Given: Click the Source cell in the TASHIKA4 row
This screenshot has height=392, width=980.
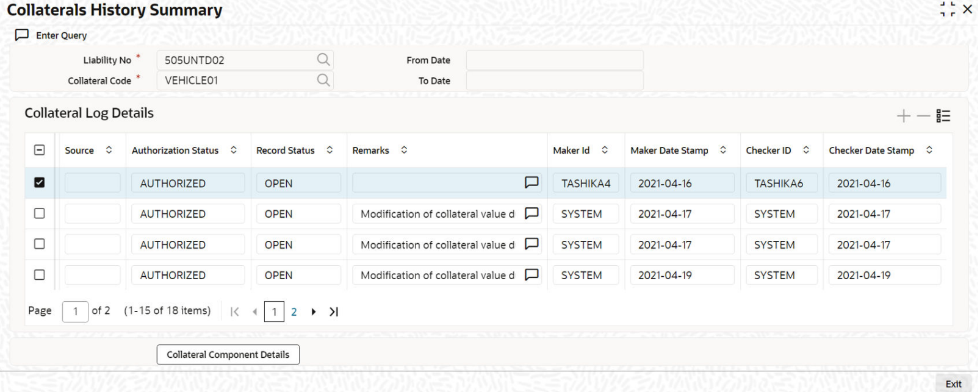Looking at the screenshot, I should click(x=93, y=183).
